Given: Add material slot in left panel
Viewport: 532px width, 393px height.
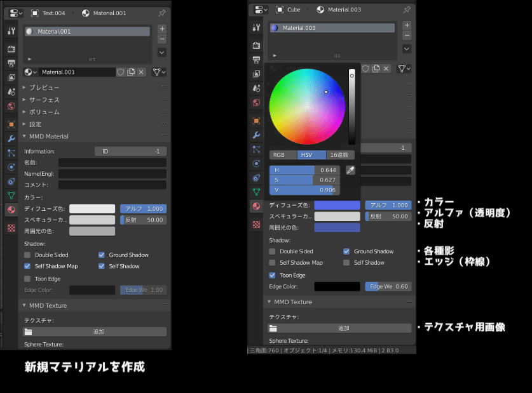Looking at the screenshot, I should click(x=162, y=29).
